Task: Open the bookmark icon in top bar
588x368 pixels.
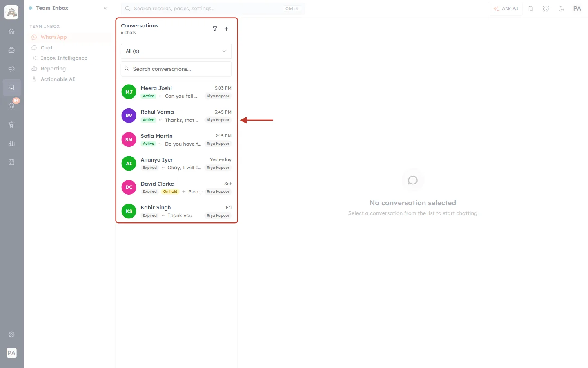Action: pyautogui.click(x=531, y=9)
